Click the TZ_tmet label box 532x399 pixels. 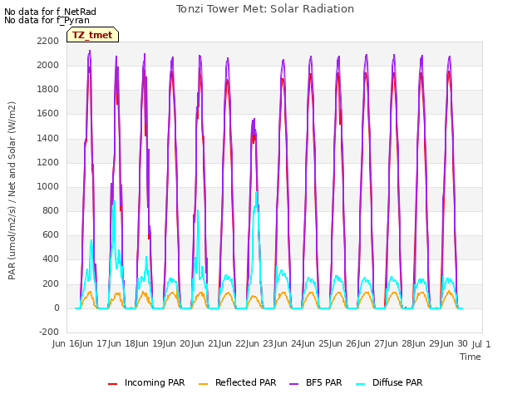coord(92,35)
